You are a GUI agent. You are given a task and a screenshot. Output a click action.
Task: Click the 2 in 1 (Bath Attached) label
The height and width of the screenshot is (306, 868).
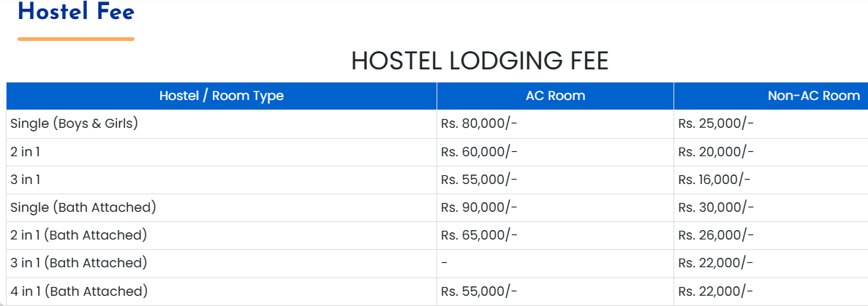(79, 235)
